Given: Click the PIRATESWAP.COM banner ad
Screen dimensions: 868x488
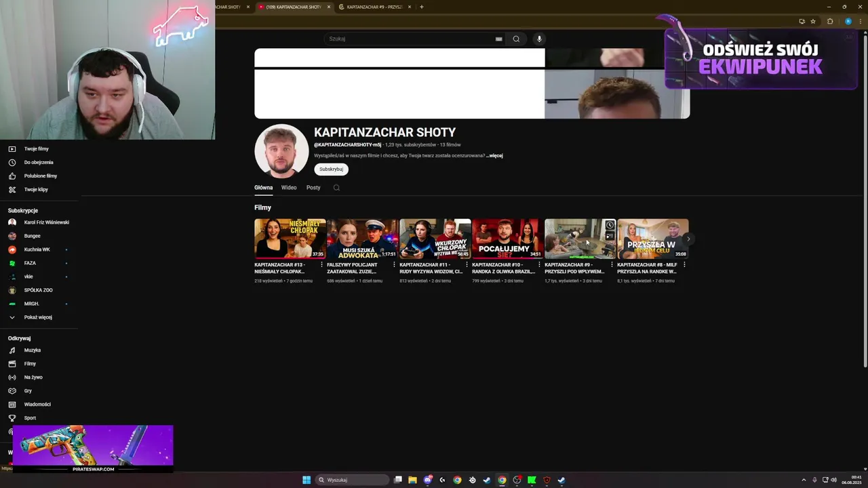Looking at the screenshot, I should click(93, 449).
